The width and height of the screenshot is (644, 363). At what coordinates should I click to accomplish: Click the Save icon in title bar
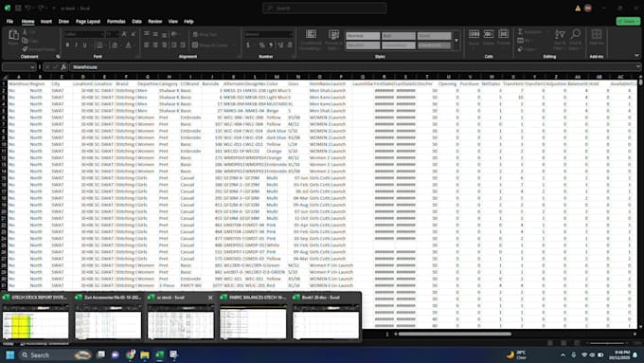18,8
